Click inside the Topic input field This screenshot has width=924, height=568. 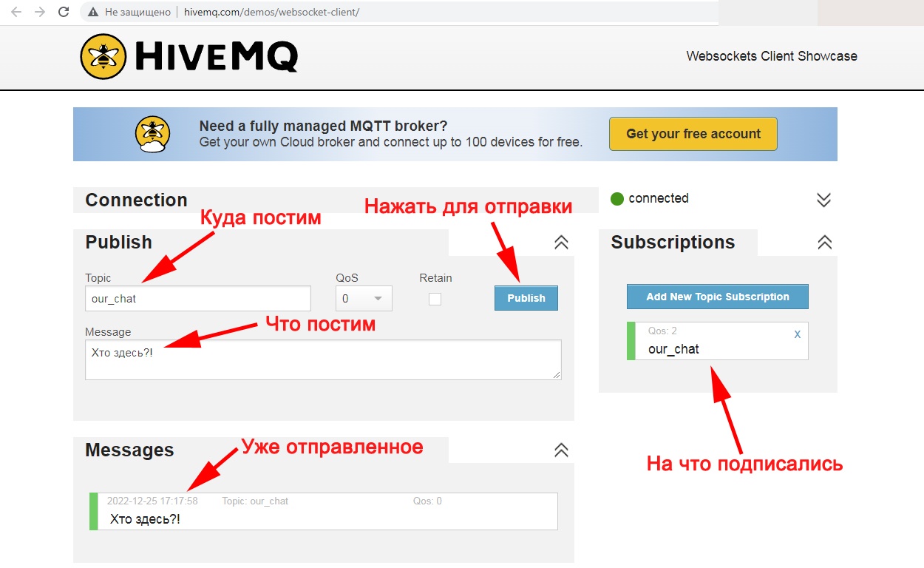click(197, 298)
